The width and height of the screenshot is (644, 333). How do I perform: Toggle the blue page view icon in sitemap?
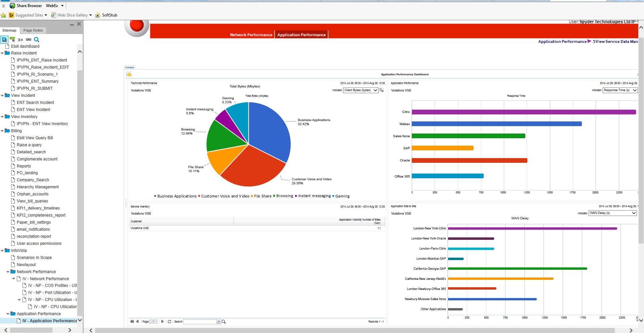click(x=4, y=40)
